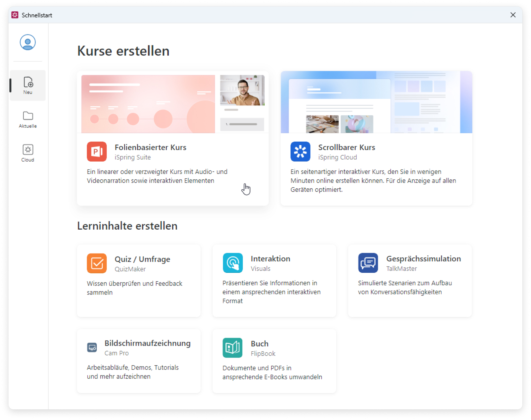Start a Gesprächssimulation project
This screenshot has width=531, height=420.
423,259
